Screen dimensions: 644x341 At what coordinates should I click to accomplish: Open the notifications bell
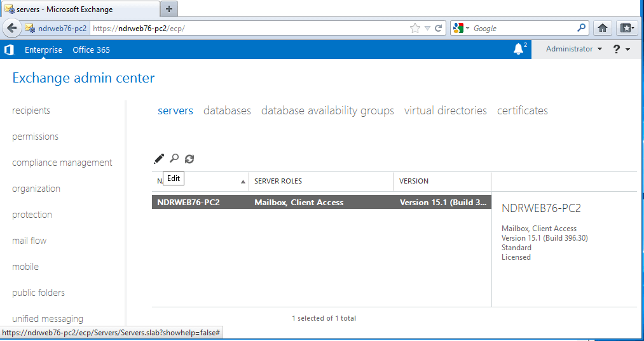519,50
